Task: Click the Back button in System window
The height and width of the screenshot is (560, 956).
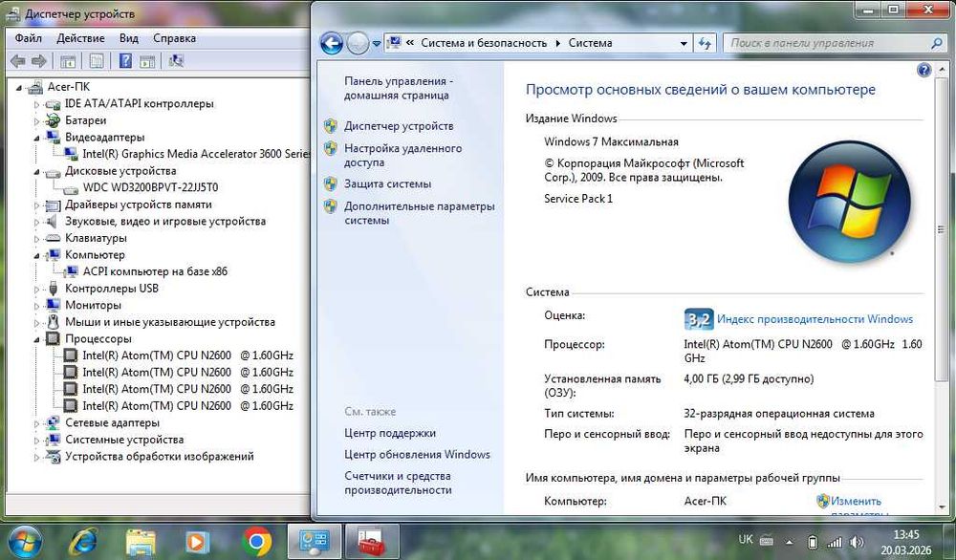Action: coord(332,43)
